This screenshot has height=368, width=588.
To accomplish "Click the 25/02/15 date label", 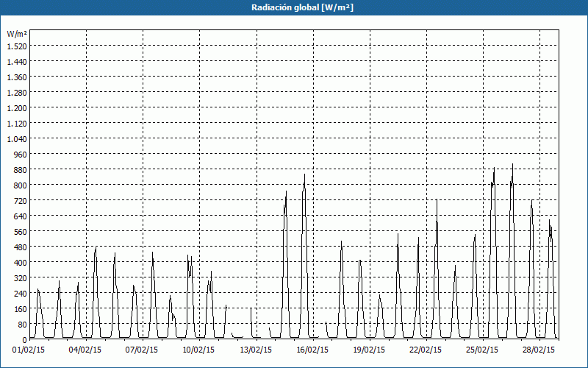I will pyautogui.click(x=482, y=350).
